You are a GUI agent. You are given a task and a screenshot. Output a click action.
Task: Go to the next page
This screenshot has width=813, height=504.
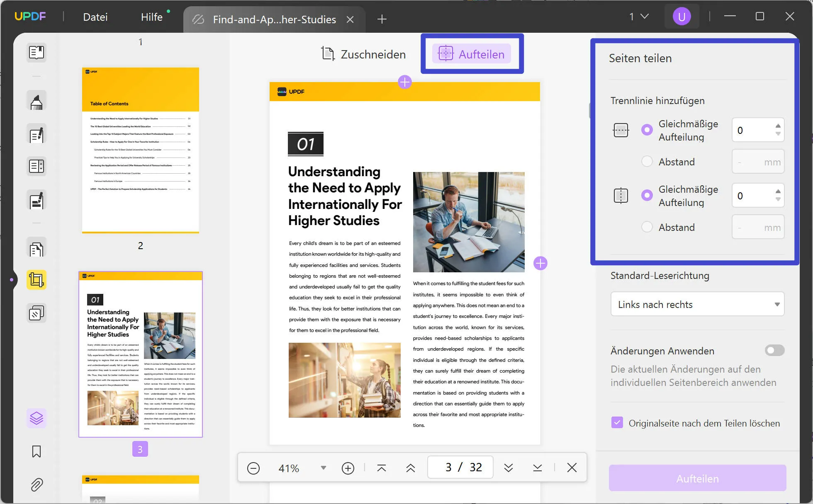tap(509, 468)
